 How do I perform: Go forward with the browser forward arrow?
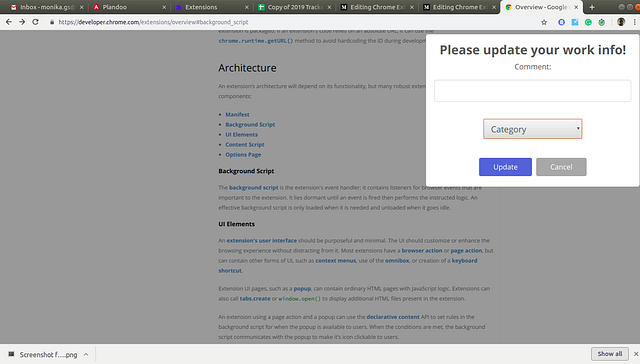tap(22, 22)
